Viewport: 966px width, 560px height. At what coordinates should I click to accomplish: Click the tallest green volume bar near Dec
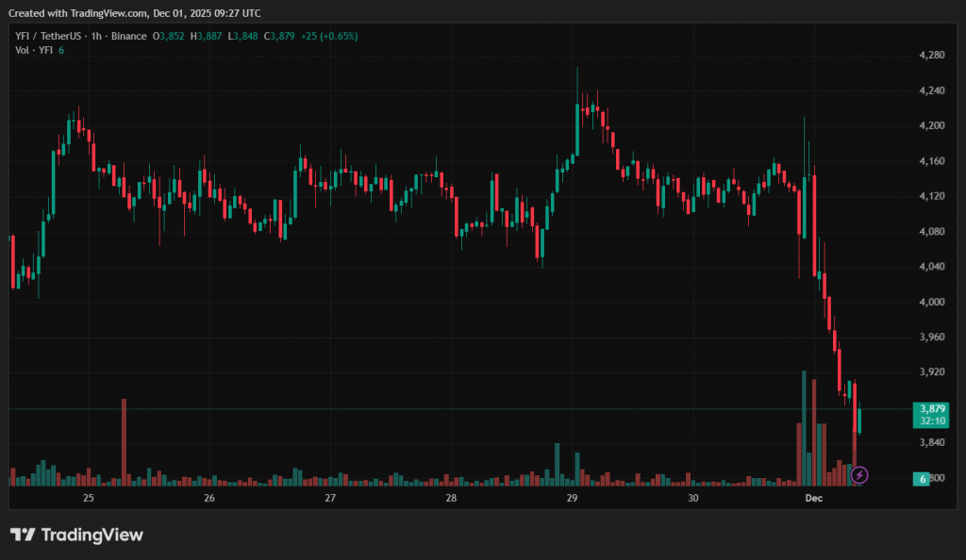[x=804, y=427]
